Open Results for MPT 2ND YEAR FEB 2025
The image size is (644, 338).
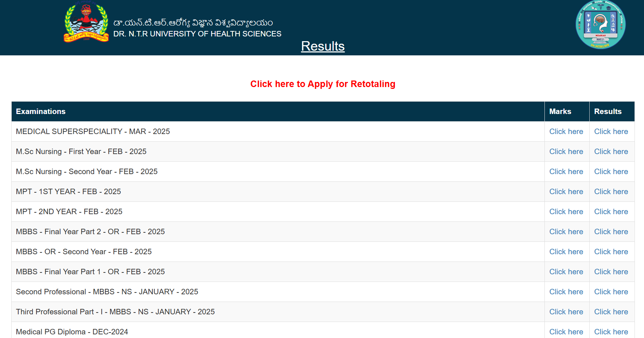click(x=611, y=212)
